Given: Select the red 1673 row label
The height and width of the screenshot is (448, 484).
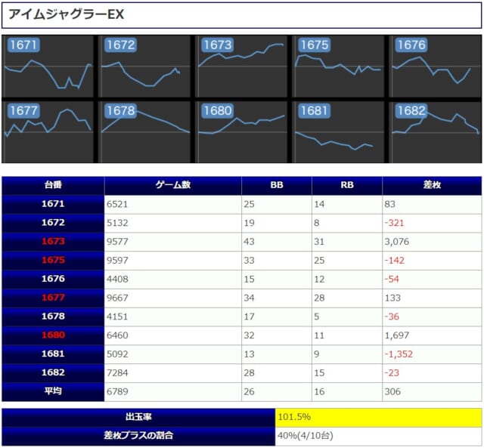Looking at the screenshot, I should (53, 242).
